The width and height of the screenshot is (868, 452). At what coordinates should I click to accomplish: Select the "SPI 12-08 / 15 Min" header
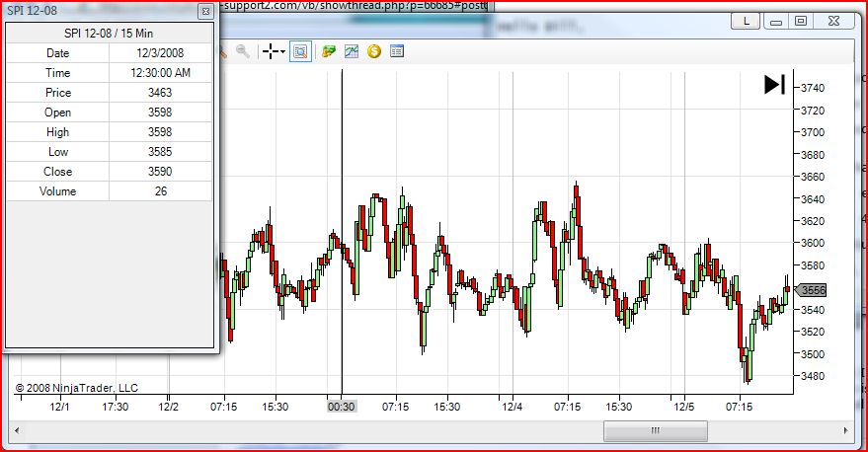click(109, 34)
